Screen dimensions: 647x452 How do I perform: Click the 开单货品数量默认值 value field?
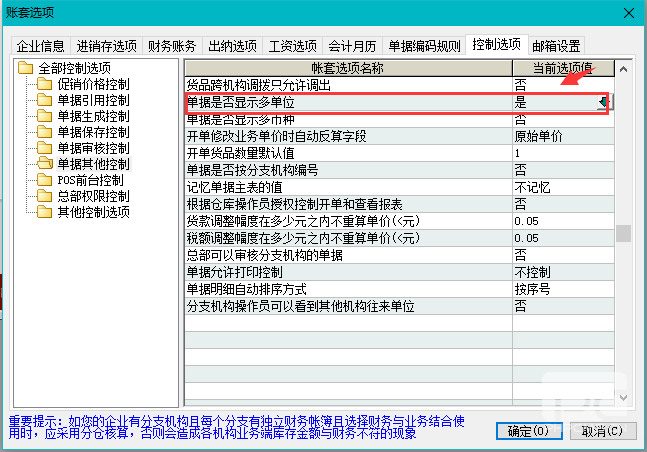pos(560,153)
